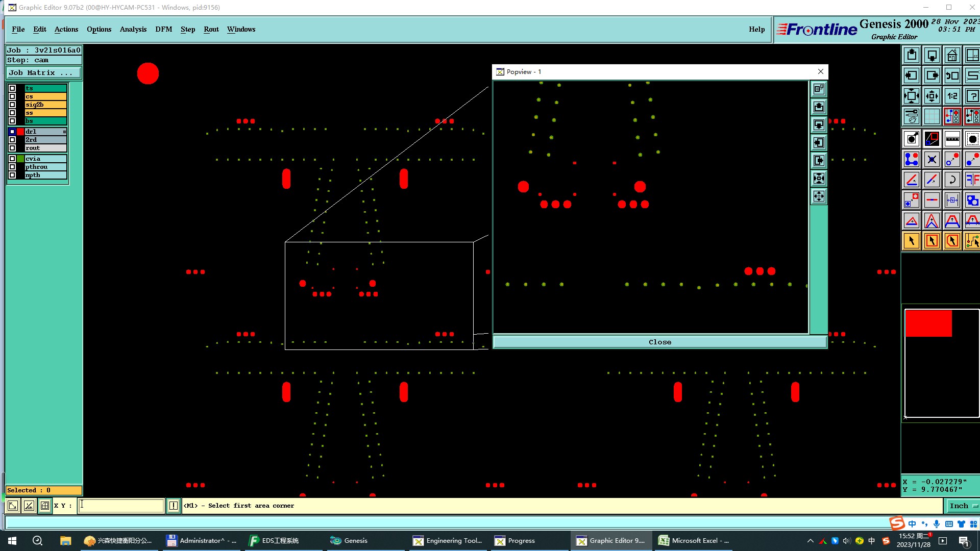Open the Job Matrix selector

tap(43, 73)
